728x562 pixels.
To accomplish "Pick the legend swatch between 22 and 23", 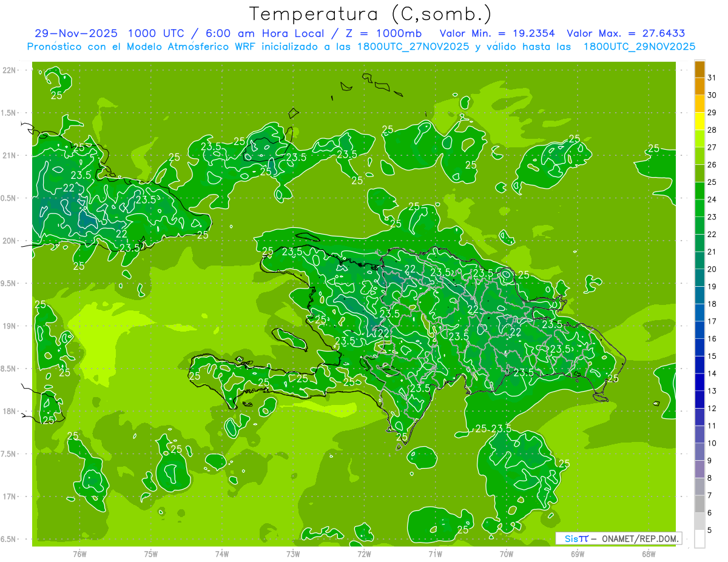I will coord(699,226).
